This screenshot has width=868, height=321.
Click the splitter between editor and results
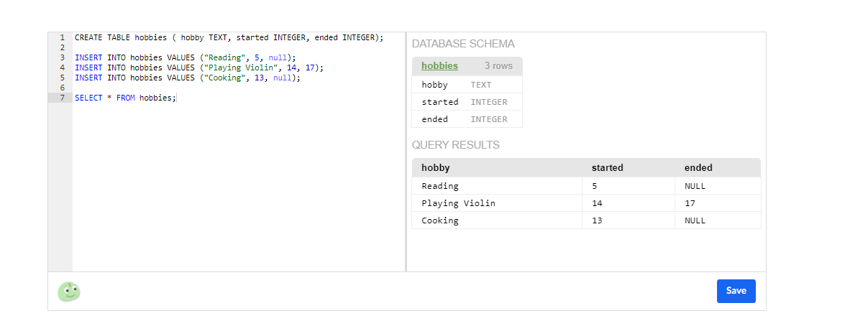pos(406,152)
